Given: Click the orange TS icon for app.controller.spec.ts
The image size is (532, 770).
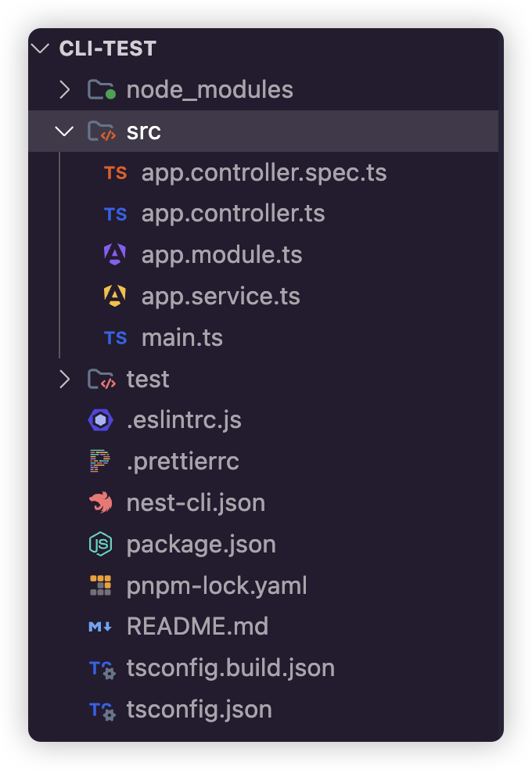Looking at the screenshot, I should pos(115,173).
